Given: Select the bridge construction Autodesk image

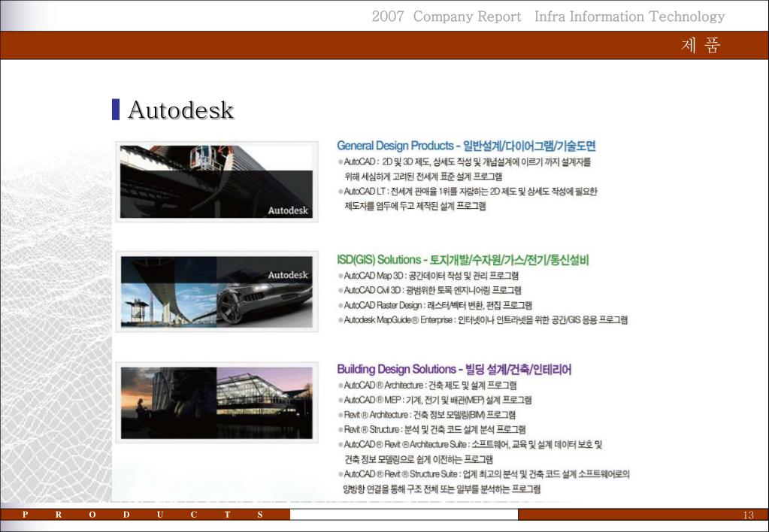Looking at the screenshot, I should click(x=216, y=182).
